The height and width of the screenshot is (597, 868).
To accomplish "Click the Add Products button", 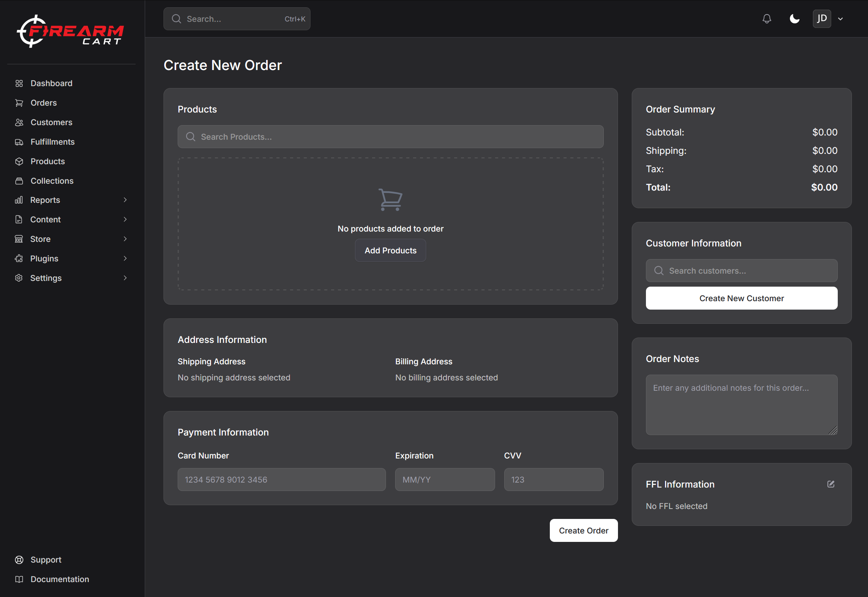I will coord(391,250).
